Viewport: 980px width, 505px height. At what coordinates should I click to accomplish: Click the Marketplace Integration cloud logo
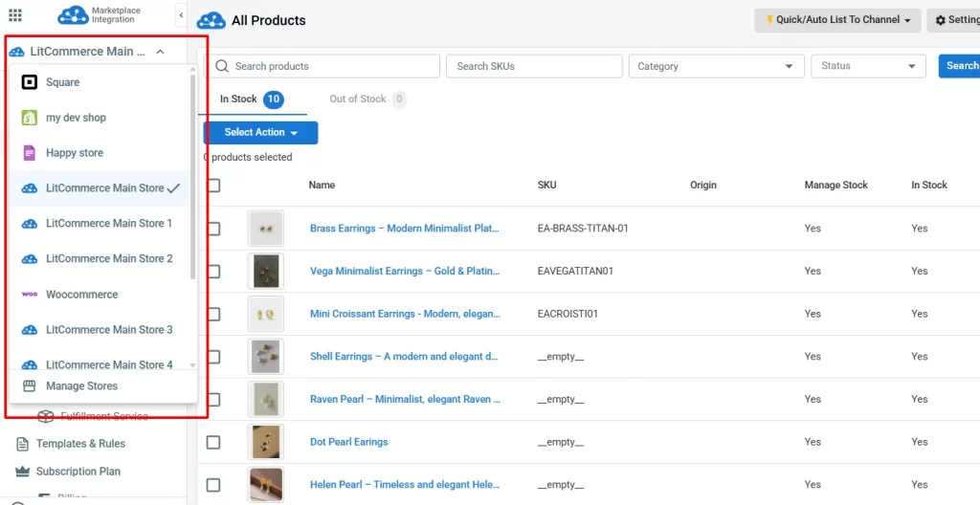[x=73, y=15]
